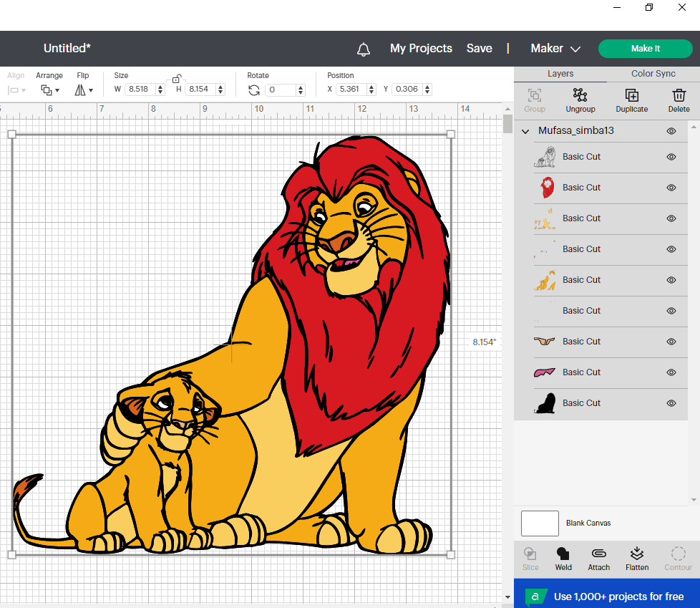Toggle visibility of red mane Basic Cut layer
Viewport: 700px width, 608px height.
[x=671, y=188]
